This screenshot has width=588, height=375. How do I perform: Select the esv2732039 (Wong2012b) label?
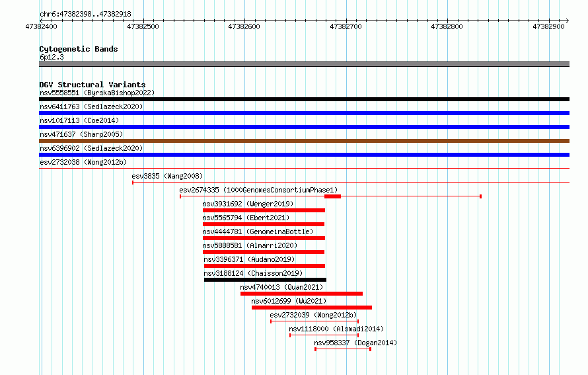314,315
